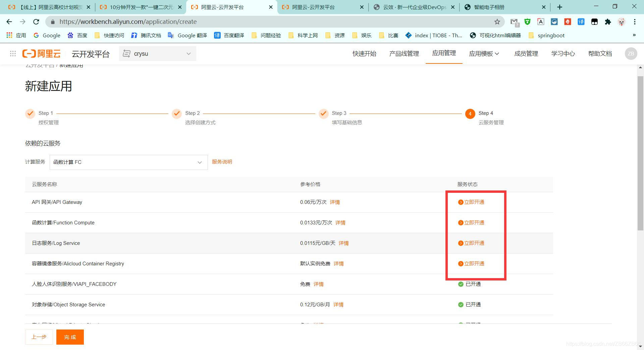Open 详情 for API Gateway pricing

(x=335, y=202)
